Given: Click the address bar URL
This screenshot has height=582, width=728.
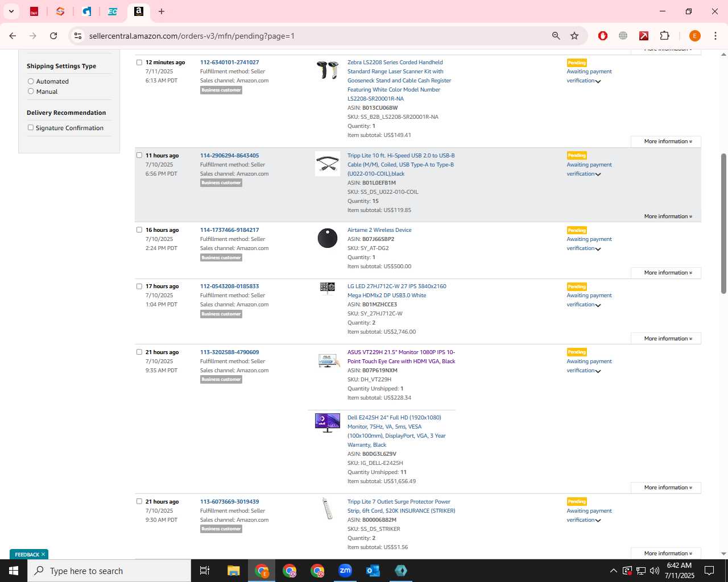Looking at the screenshot, I should [192, 36].
